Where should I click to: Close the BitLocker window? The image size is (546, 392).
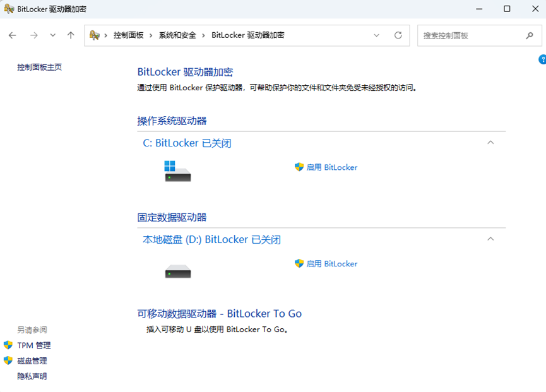coord(535,9)
